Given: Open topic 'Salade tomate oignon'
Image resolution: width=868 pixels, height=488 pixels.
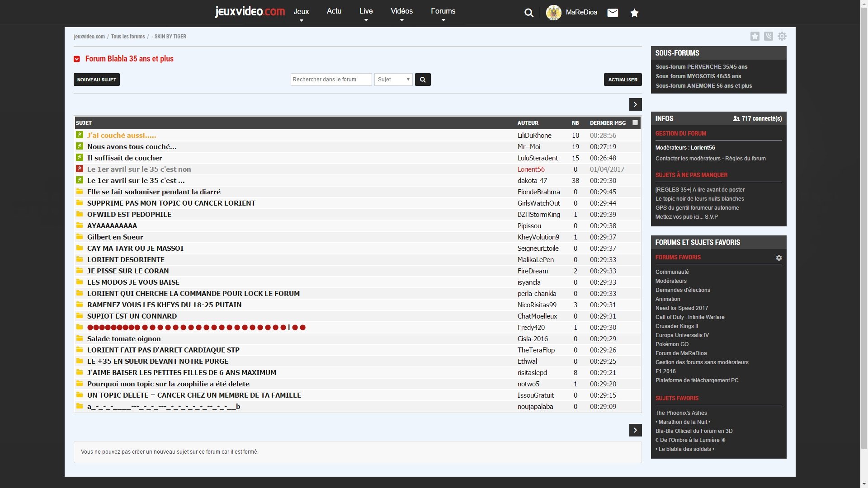Looking at the screenshot, I should coord(124,339).
